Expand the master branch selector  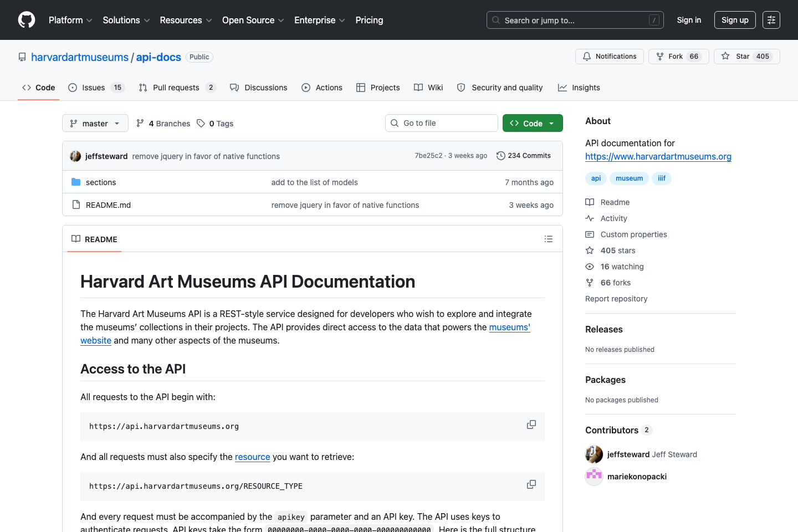pyautogui.click(x=95, y=123)
